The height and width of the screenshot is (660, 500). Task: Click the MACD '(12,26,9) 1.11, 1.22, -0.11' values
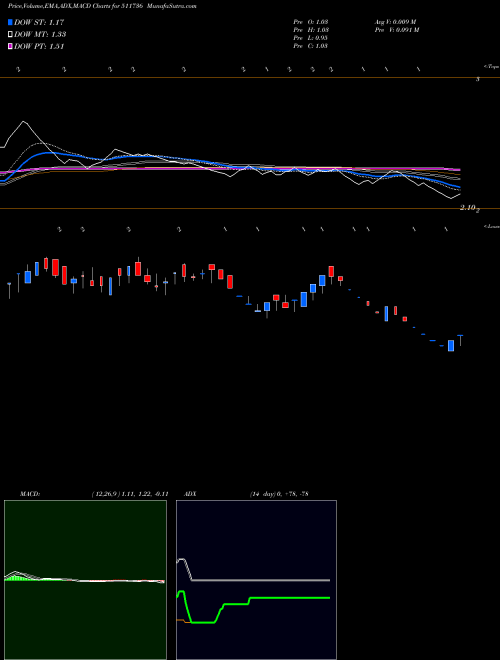(130, 494)
